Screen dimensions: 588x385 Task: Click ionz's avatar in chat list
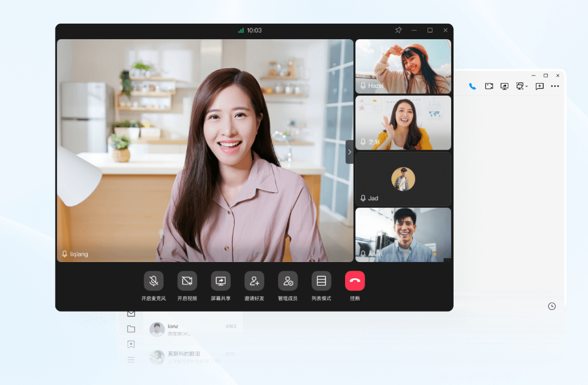point(157,330)
